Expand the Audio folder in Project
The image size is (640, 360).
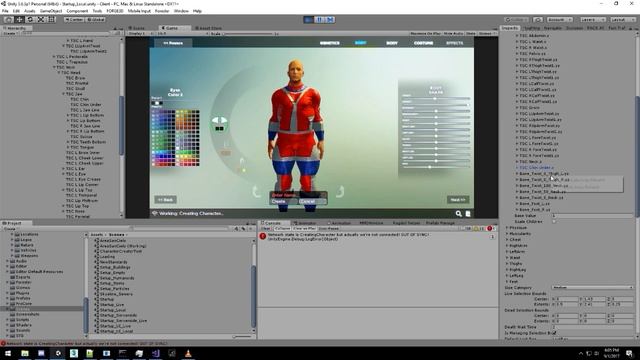click(7, 261)
